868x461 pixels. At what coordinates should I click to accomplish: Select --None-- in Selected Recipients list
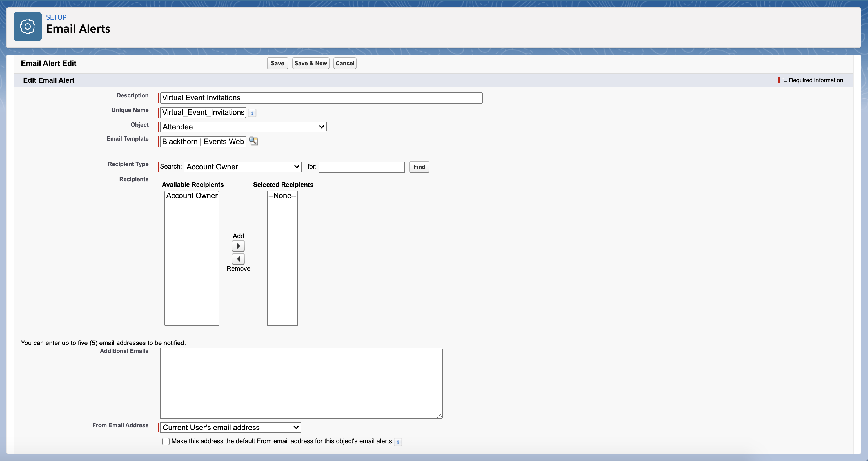[x=282, y=196]
